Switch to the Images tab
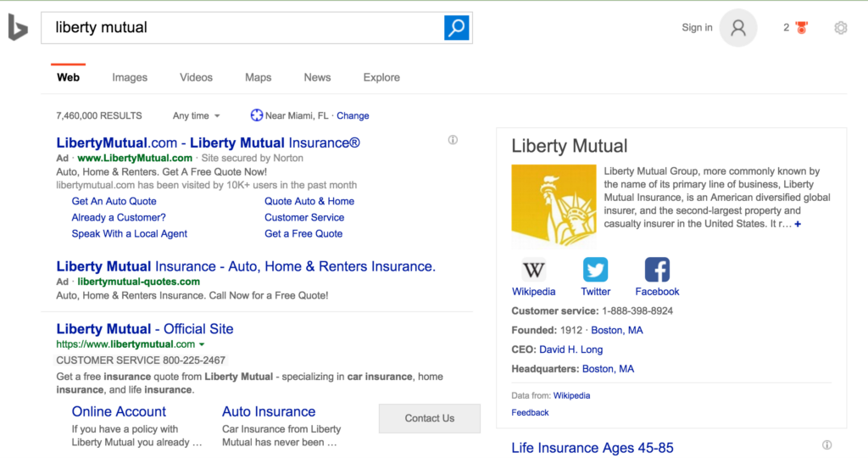This screenshot has width=868, height=458. 130,77
